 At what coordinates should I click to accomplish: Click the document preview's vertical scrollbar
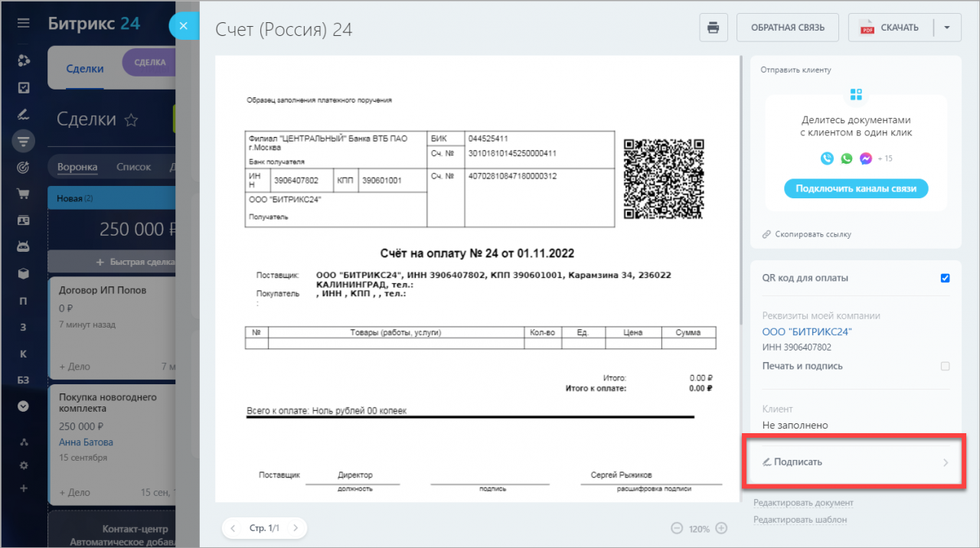coord(740,191)
